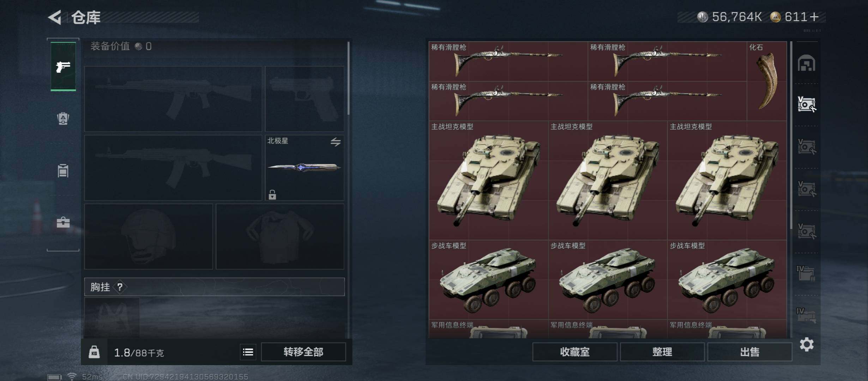Select the highlighted level V storage box icon

pyautogui.click(x=807, y=104)
